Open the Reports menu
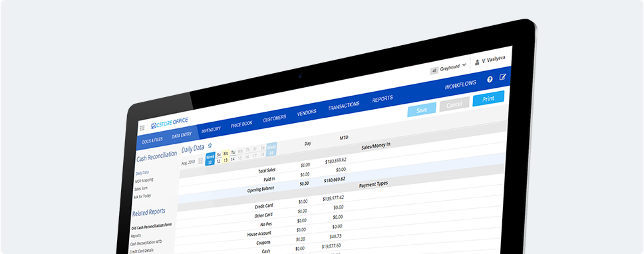Image resolution: width=644 pixels, height=254 pixels. 383,99
